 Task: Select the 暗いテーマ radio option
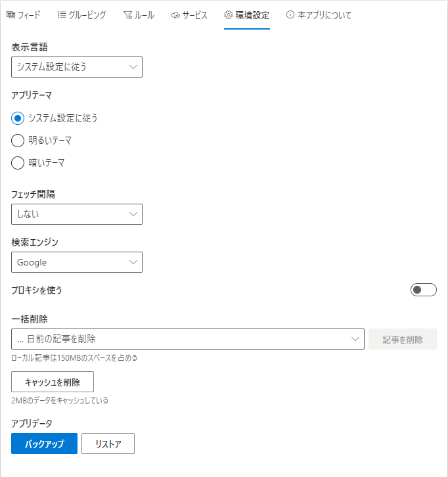(x=18, y=163)
